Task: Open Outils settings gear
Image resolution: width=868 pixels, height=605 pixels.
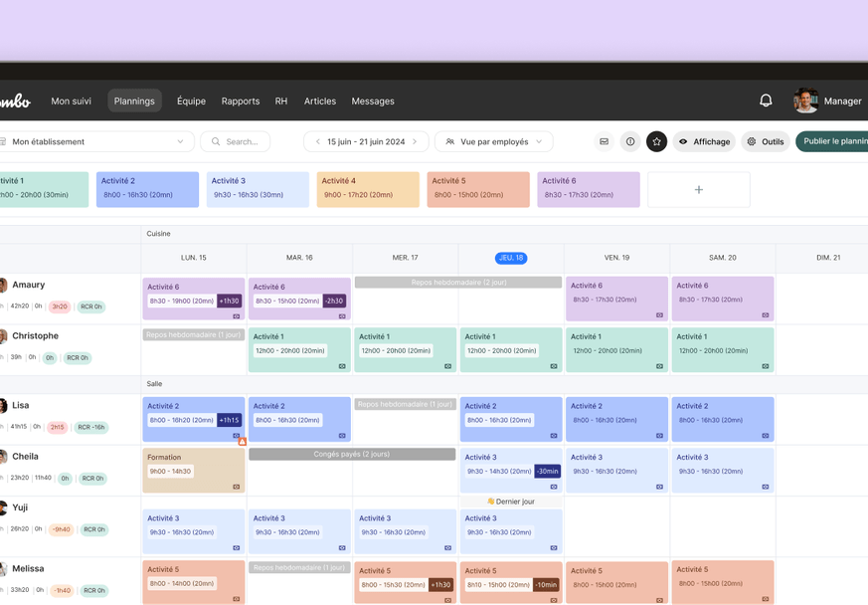Action: pyautogui.click(x=766, y=141)
